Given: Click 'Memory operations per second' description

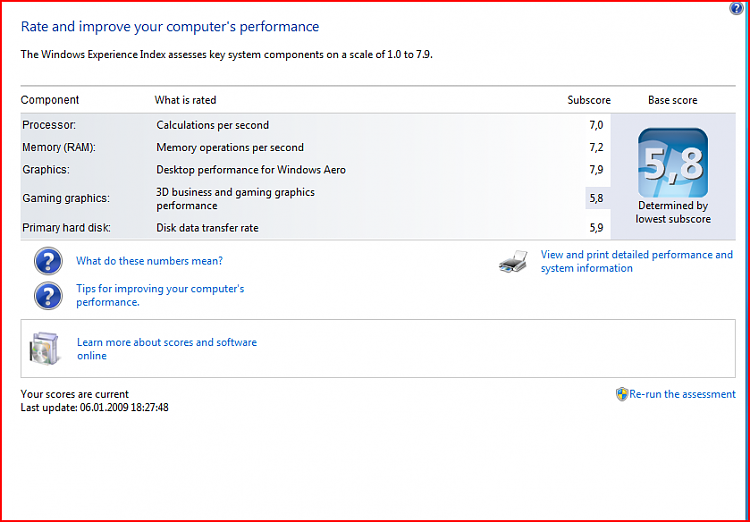Looking at the screenshot, I should (x=230, y=147).
